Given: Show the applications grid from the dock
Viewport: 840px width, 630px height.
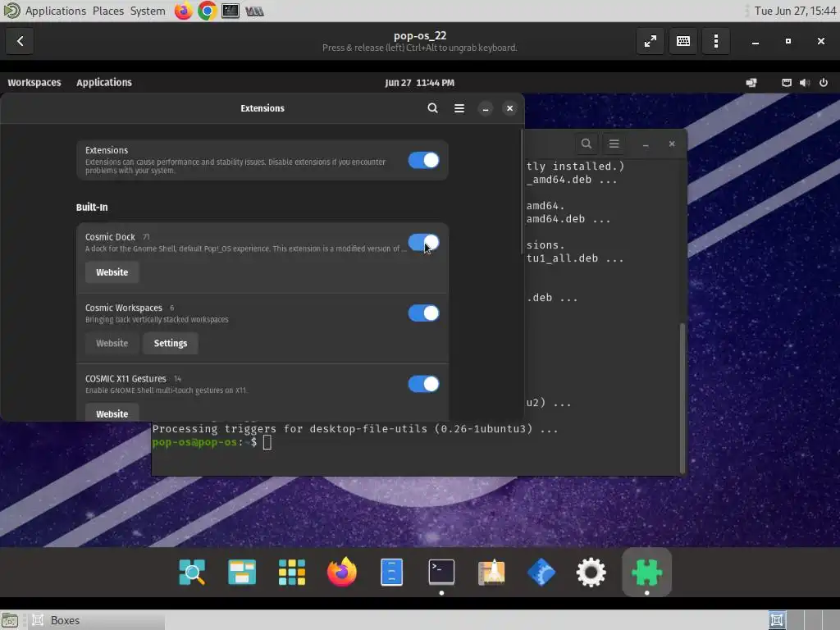Looking at the screenshot, I should (292, 572).
